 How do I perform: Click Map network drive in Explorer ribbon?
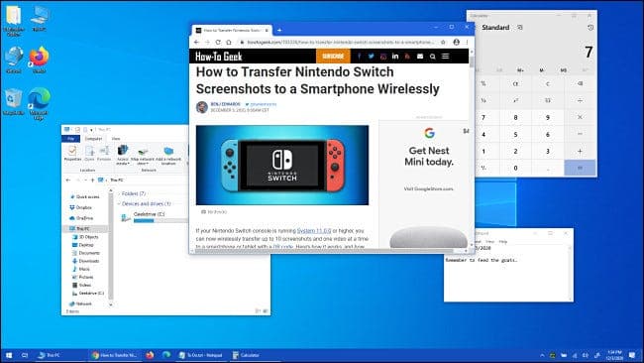tap(143, 155)
